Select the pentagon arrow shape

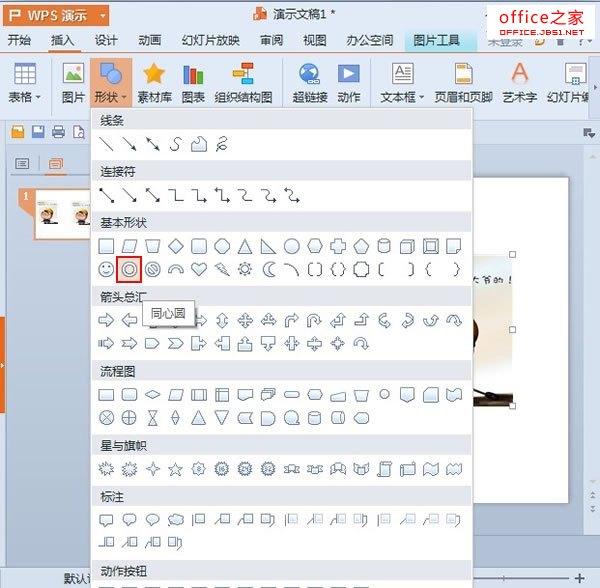click(x=152, y=344)
